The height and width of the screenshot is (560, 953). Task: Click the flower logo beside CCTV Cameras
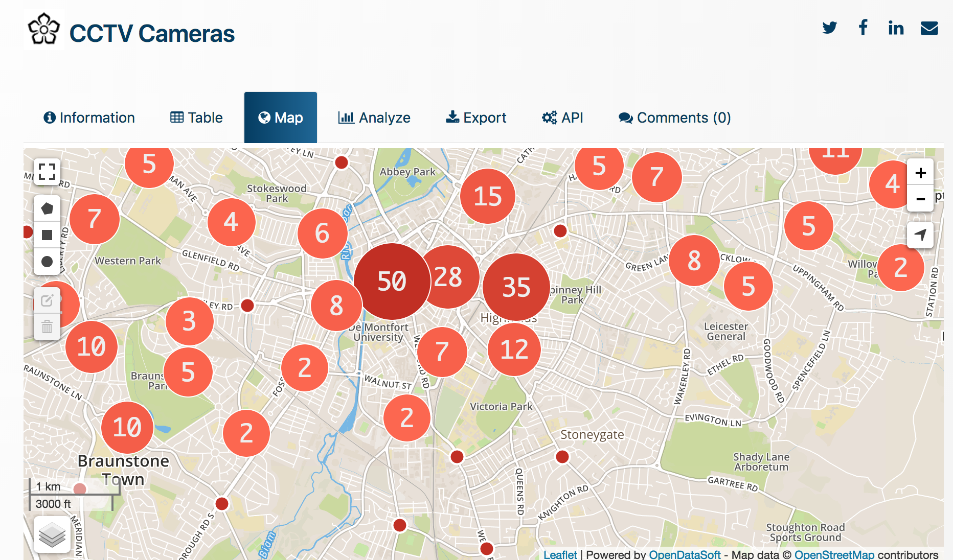coord(44,30)
